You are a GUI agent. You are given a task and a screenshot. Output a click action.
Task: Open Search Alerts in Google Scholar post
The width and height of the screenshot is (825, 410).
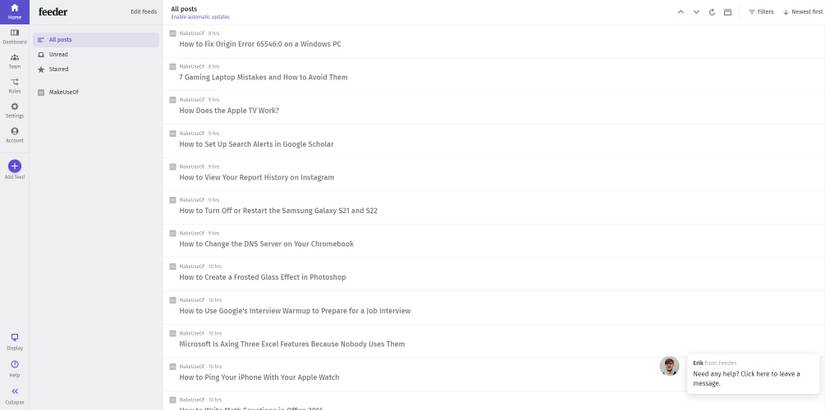(256, 144)
